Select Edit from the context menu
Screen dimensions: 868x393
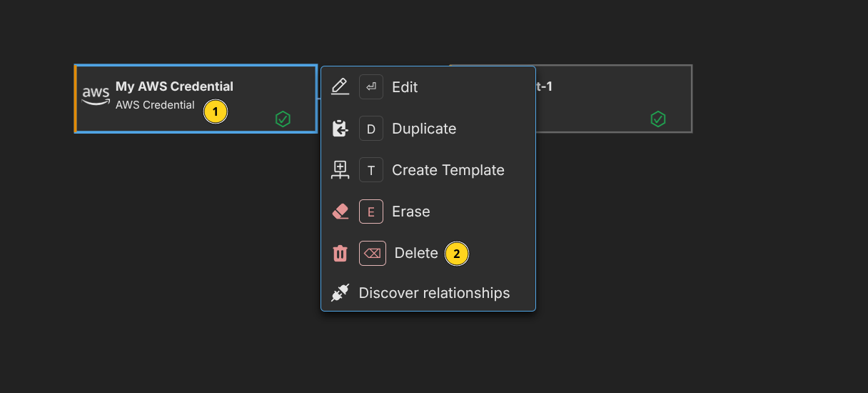405,87
